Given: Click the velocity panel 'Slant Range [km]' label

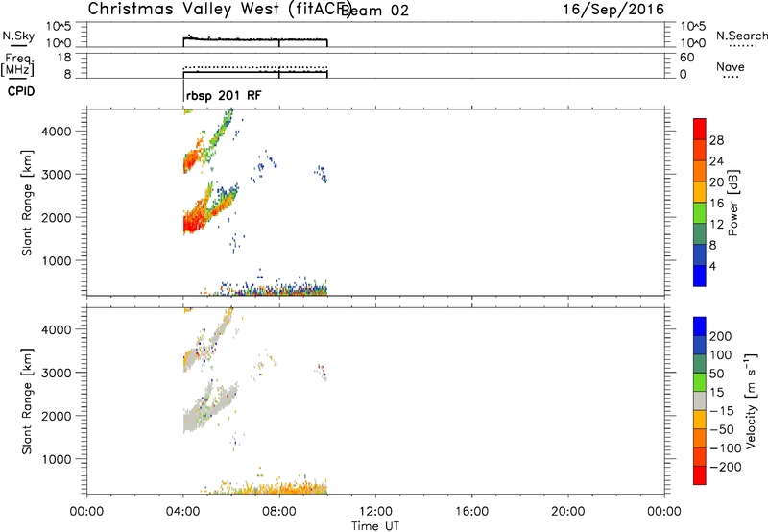Looking at the screenshot, I should 27,401.
